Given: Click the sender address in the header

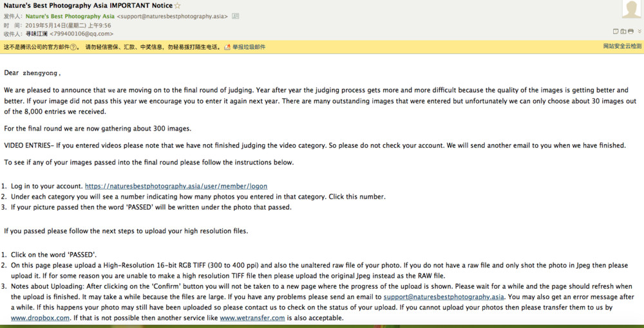Looking at the screenshot, I should click(x=173, y=17).
